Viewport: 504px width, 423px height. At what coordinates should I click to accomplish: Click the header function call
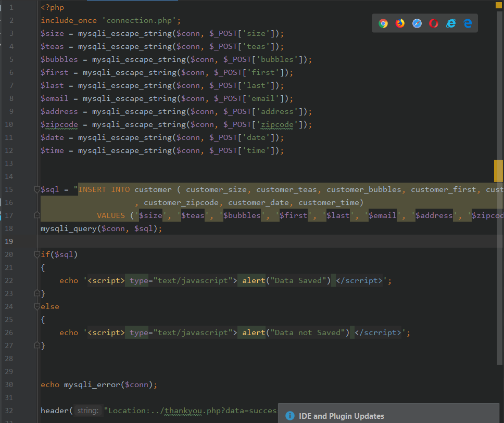coord(55,411)
